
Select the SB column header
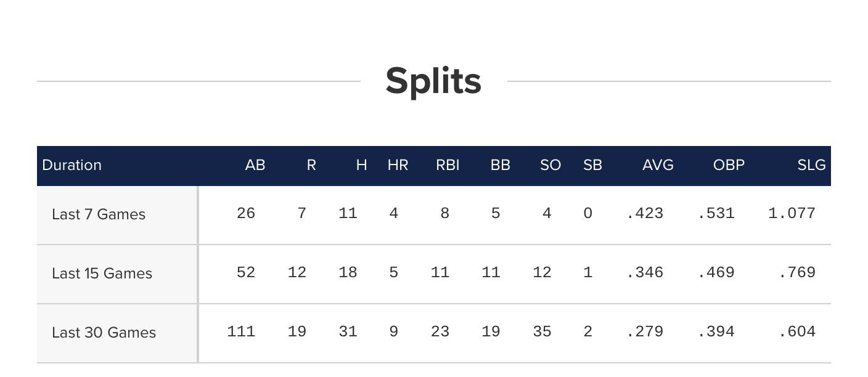point(592,165)
